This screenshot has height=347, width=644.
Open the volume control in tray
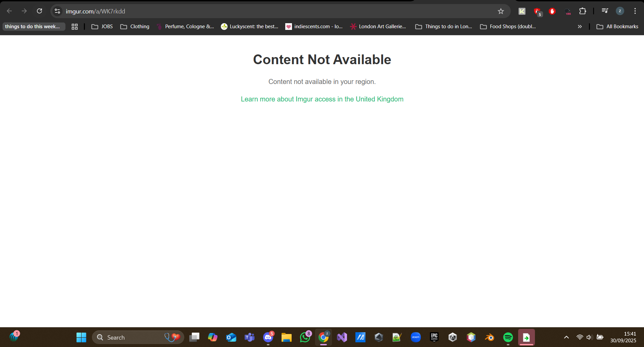(589, 337)
